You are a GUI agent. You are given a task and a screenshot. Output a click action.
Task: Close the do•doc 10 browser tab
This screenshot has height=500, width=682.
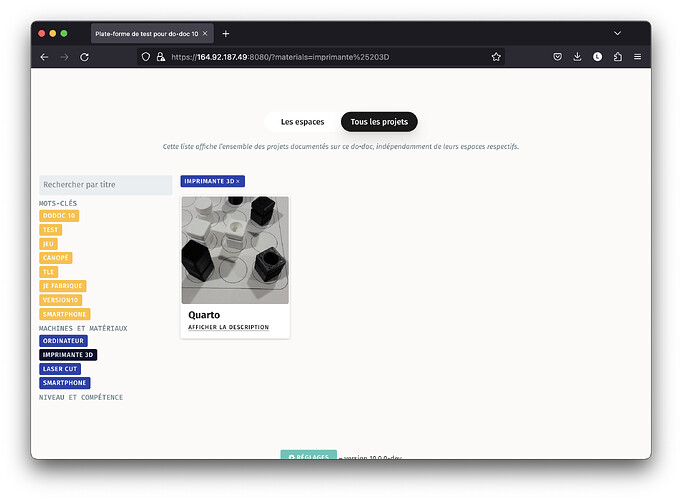pyautogui.click(x=205, y=33)
